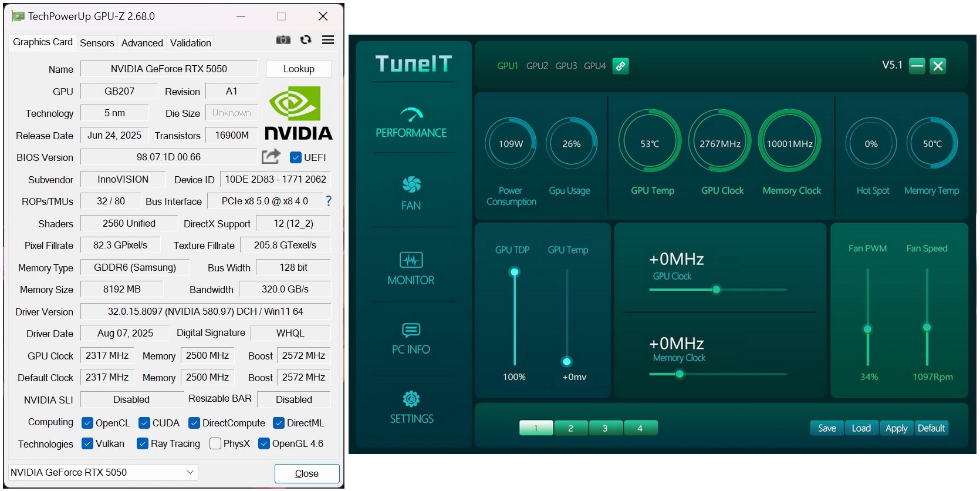The width and height of the screenshot is (980, 491).
Task: Switch to the Graphics Card tab
Action: tap(43, 42)
